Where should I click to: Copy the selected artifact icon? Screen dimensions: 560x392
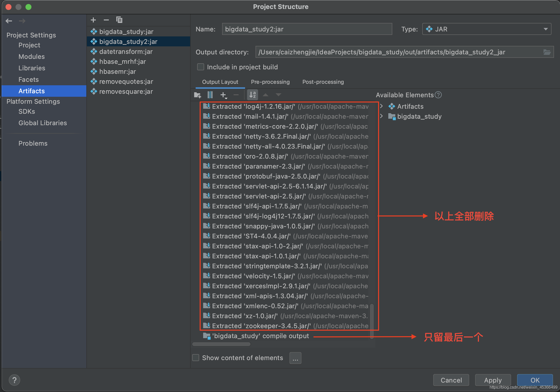click(119, 20)
